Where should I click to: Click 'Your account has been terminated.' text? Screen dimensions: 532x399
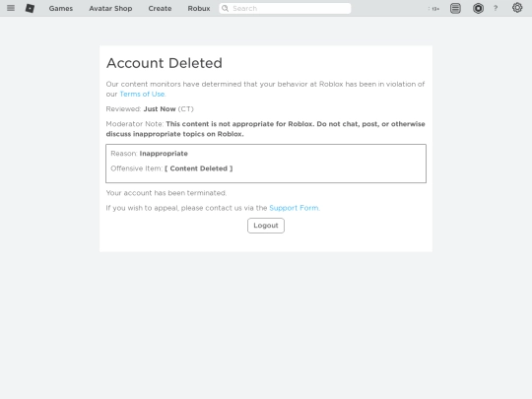(166, 193)
